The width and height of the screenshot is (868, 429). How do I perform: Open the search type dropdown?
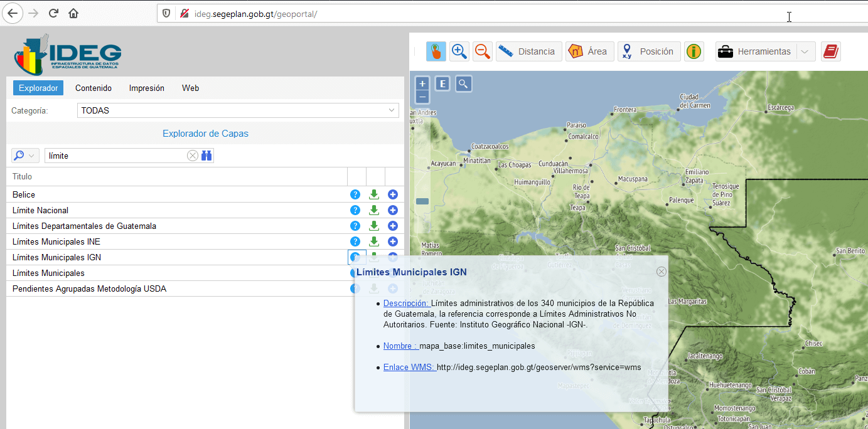click(x=25, y=156)
